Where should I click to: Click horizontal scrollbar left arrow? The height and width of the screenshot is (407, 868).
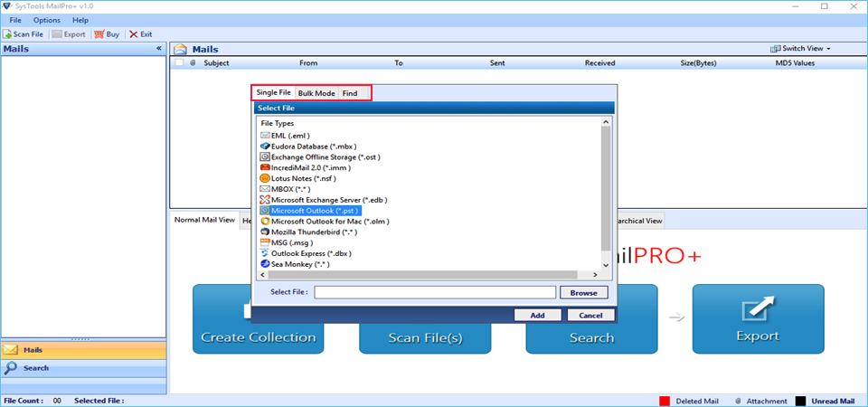(x=262, y=275)
